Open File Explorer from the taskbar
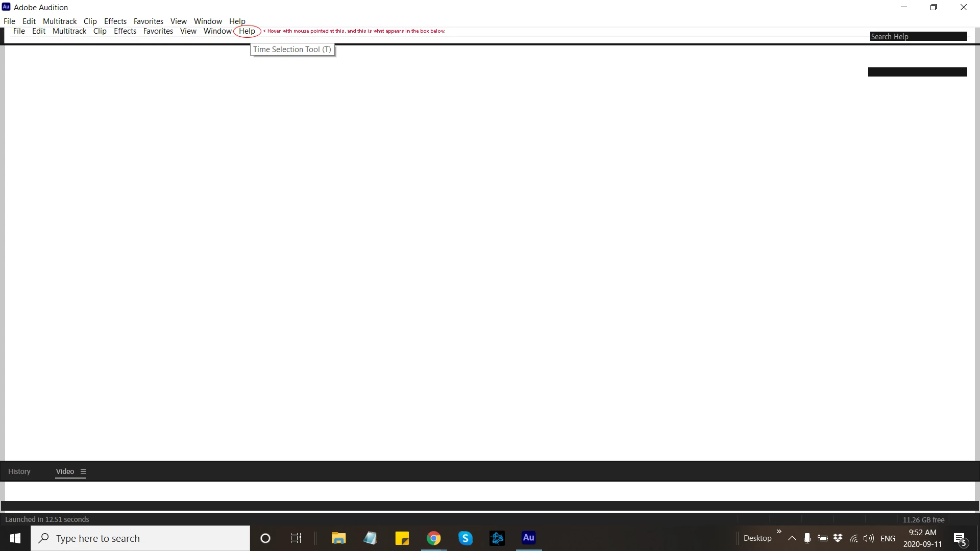The height and width of the screenshot is (551, 980). [x=338, y=538]
